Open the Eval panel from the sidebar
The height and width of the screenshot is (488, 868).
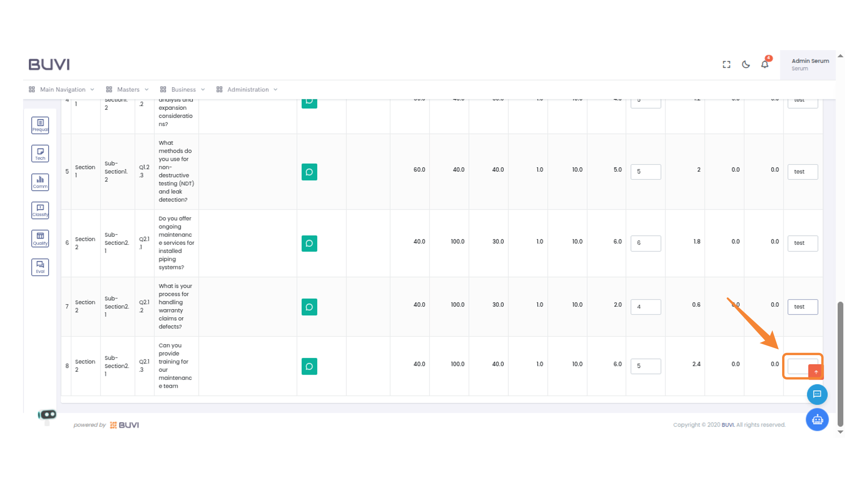coord(40,267)
